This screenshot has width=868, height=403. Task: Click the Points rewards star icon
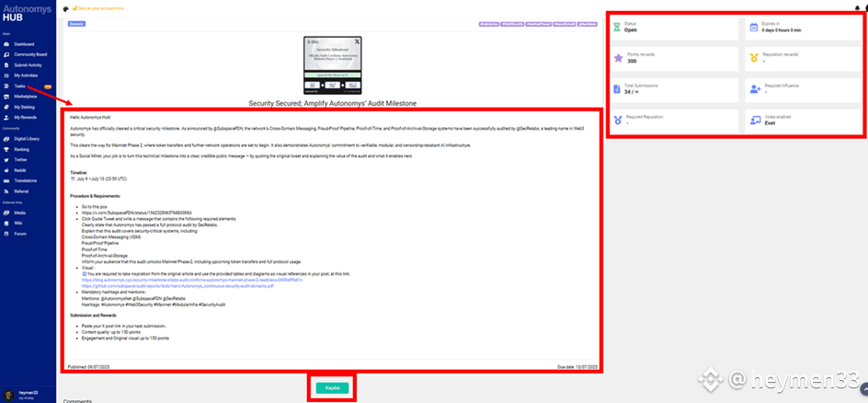coord(618,58)
